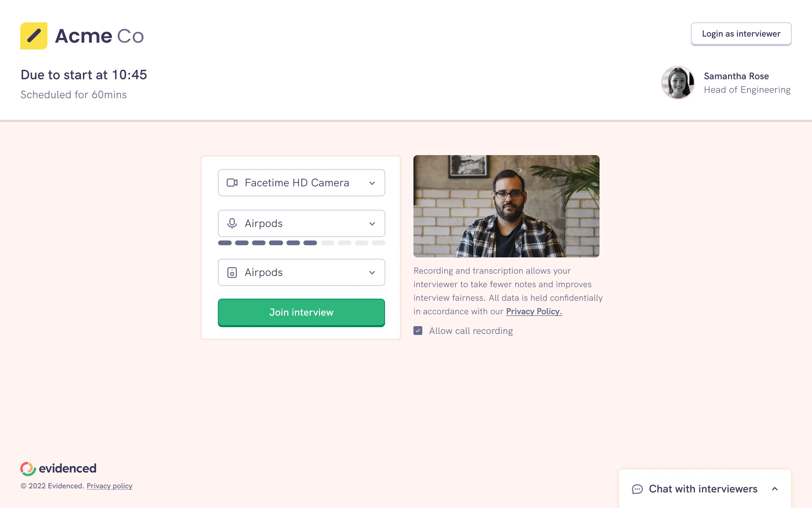Click the microphone icon in the Airpods field
The width and height of the screenshot is (812, 508).
tap(232, 224)
